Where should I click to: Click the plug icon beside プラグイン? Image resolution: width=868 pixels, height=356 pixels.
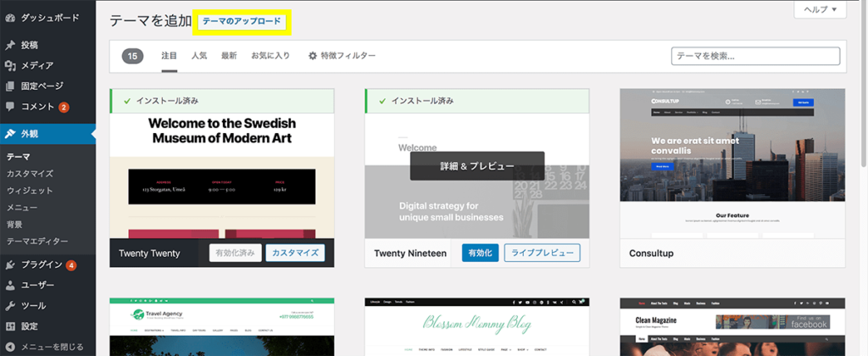click(9, 264)
